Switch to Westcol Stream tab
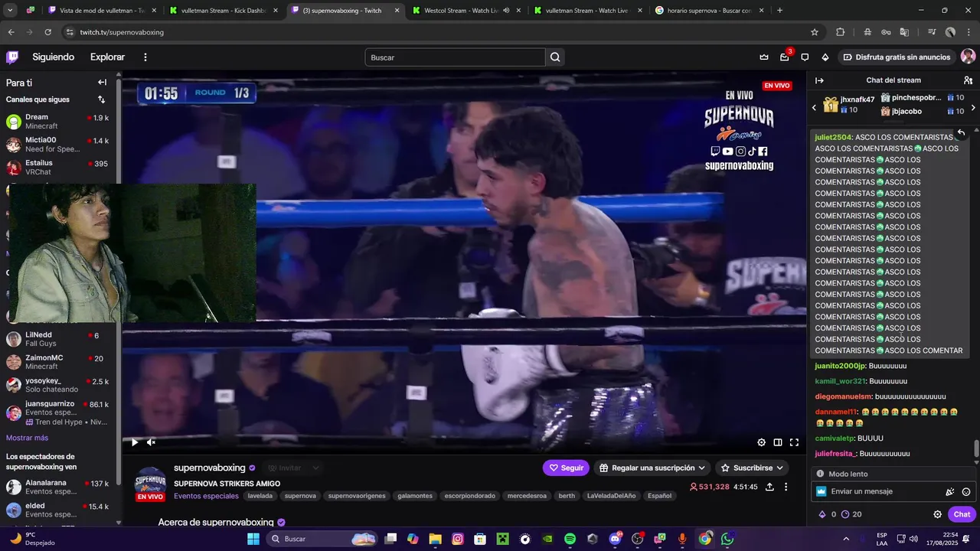 tap(466, 11)
